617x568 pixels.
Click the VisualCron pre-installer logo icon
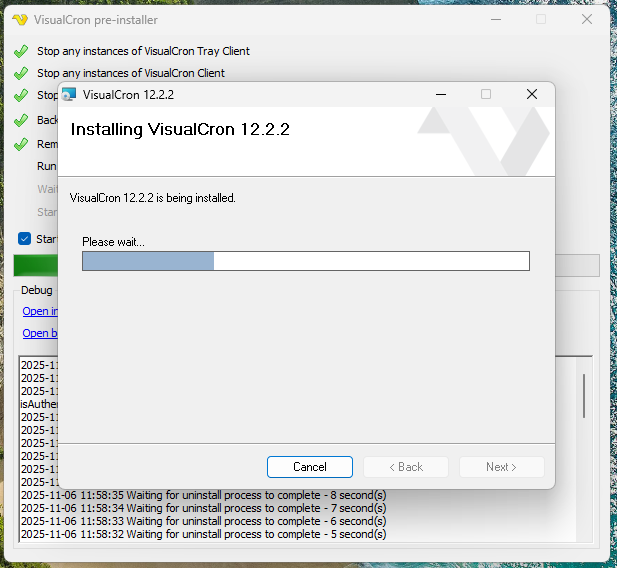pyautogui.click(x=19, y=20)
